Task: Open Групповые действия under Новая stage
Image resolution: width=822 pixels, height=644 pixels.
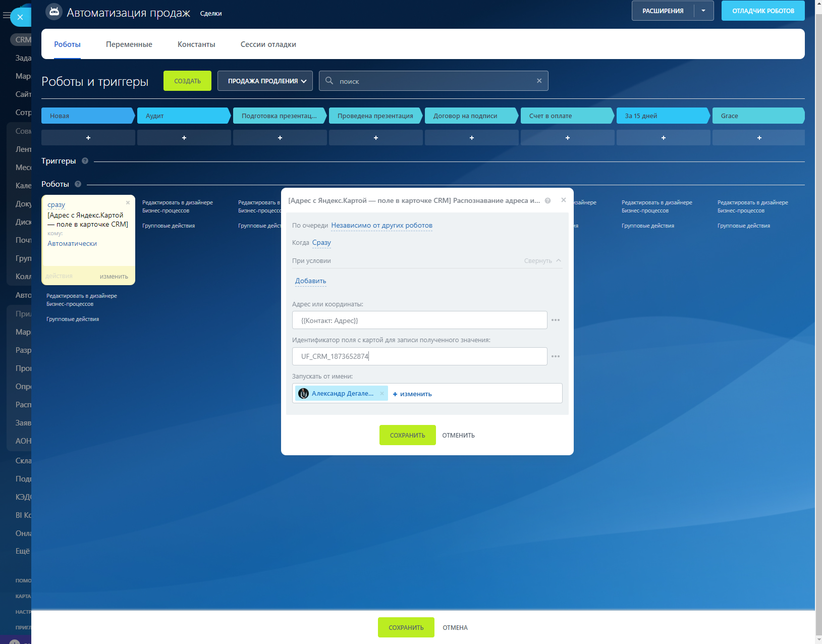Action: point(73,319)
